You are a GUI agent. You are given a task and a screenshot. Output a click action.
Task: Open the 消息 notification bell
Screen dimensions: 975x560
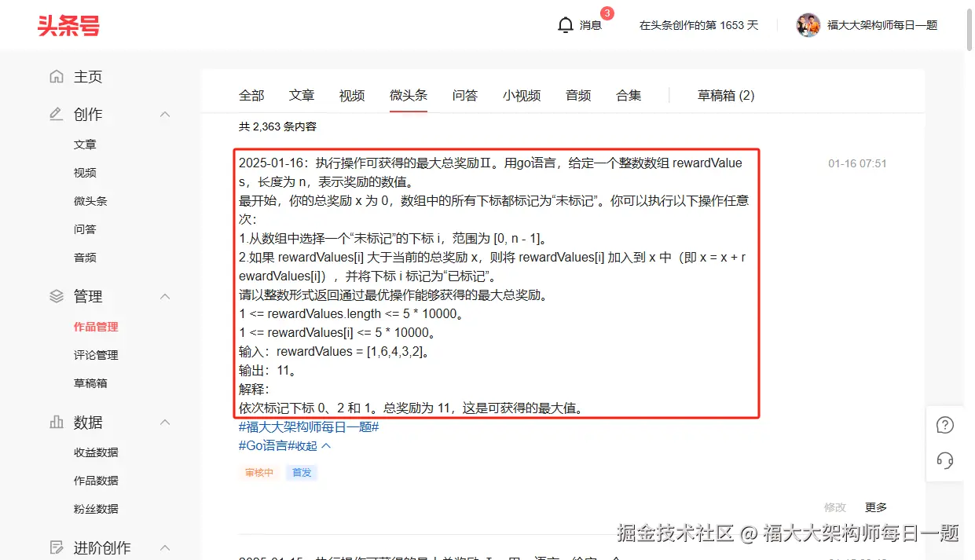[x=566, y=24]
